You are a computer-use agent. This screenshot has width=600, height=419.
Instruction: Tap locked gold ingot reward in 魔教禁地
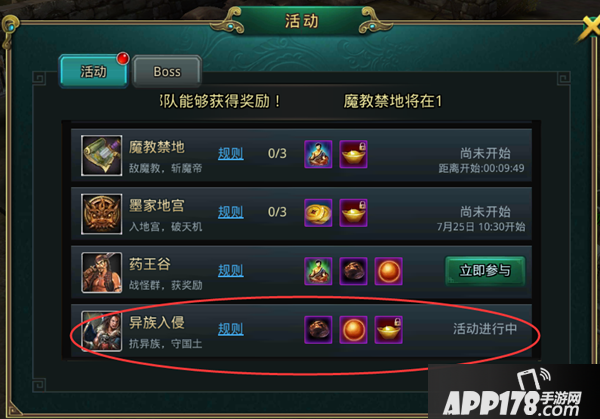click(353, 154)
